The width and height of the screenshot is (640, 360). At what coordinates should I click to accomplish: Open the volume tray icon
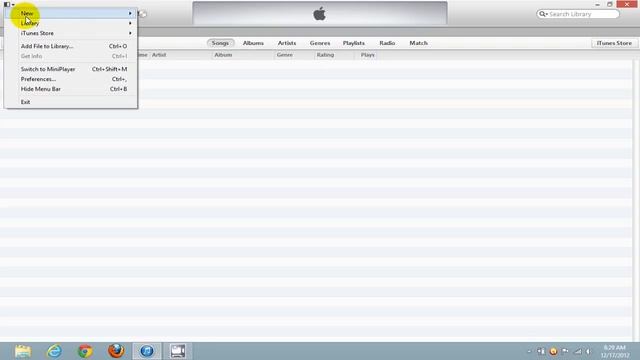pyautogui.click(x=589, y=351)
